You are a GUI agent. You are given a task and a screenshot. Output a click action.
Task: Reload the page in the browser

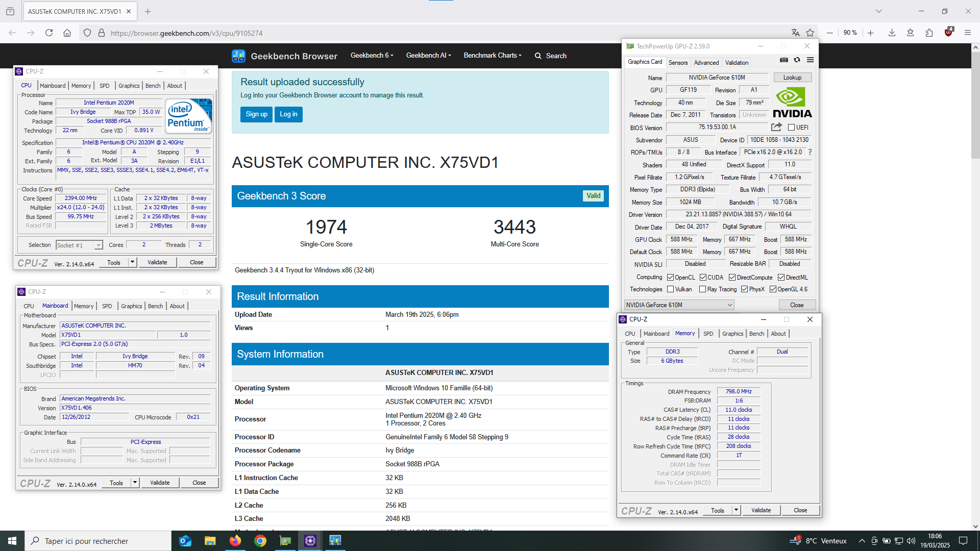point(49,33)
